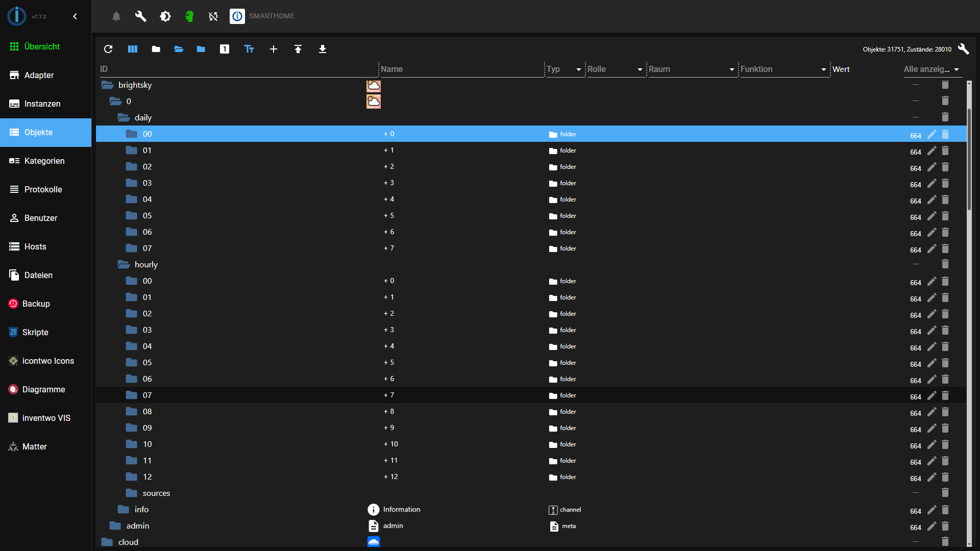Open the Instanzen menu item
This screenshot has width=980, height=551.
(42, 104)
